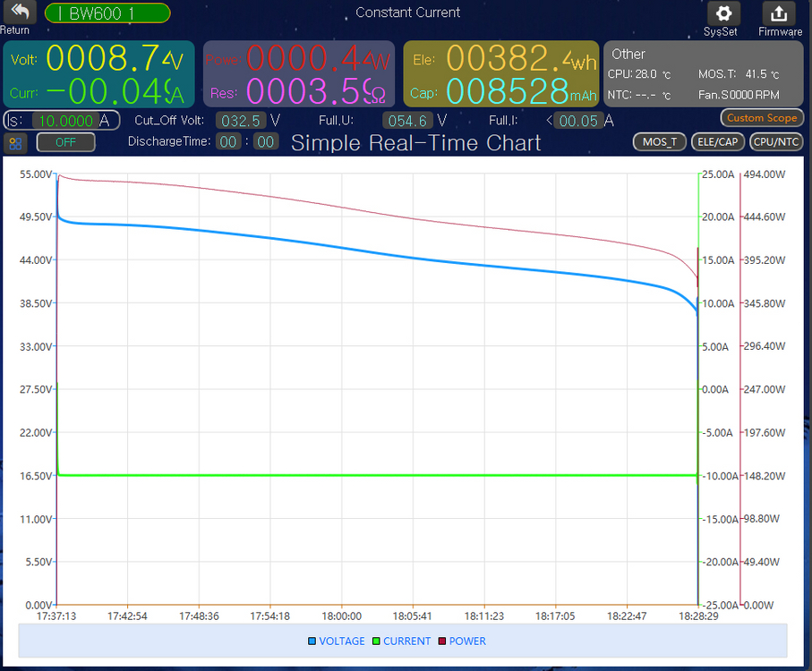Toggle VOLTAGE series in chart legend
Screen dimensions: 812x671
tap(337, 641)
